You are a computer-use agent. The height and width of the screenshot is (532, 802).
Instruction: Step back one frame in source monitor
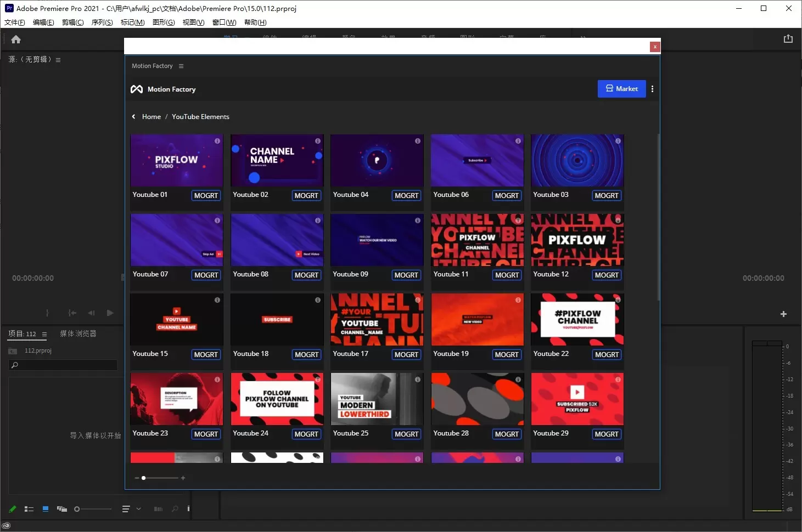pyautogui.click(x=91, y=313)
